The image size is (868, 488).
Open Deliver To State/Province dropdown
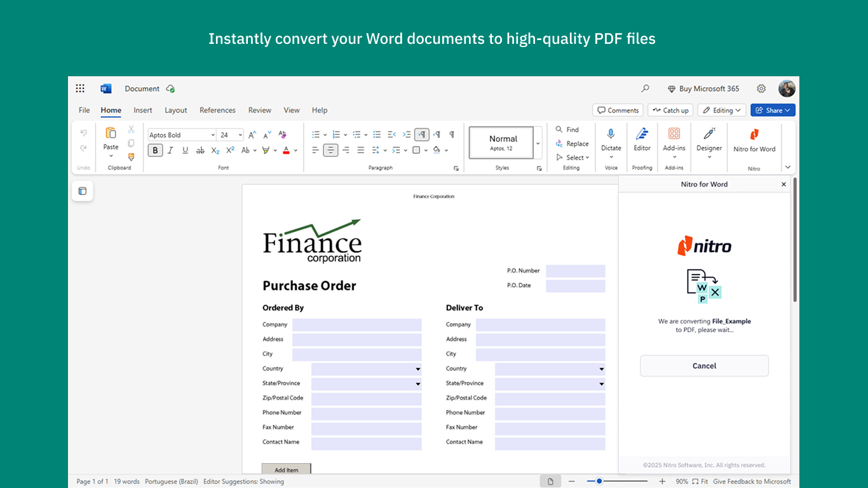pos(602,384)
